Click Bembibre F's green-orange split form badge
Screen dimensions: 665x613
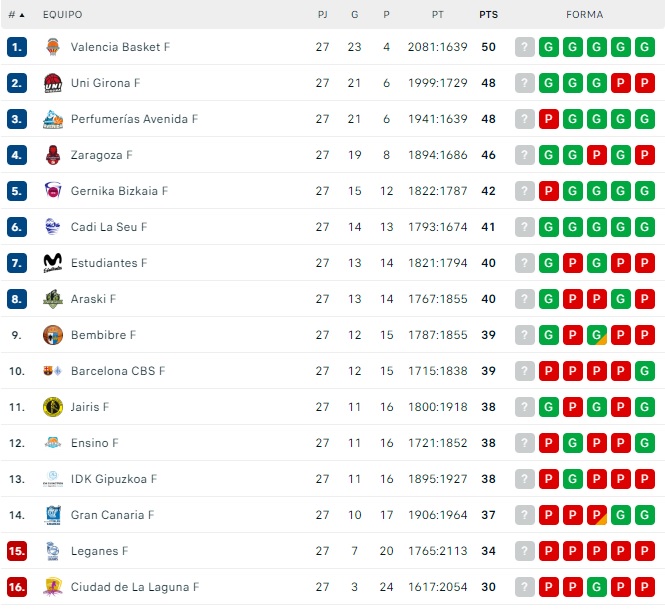tap(597, 335)
